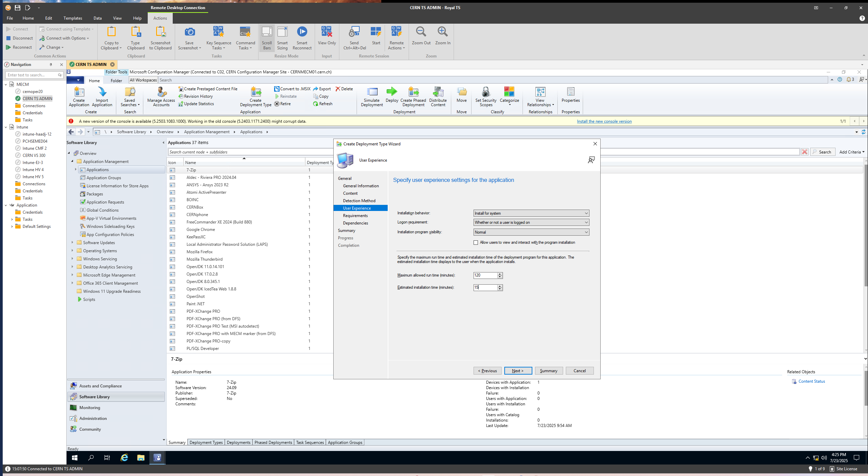Click Create Phased Deployment icon
Viewport: 868px width, 476px height.
pyautogui.click(x=413, y=97)
